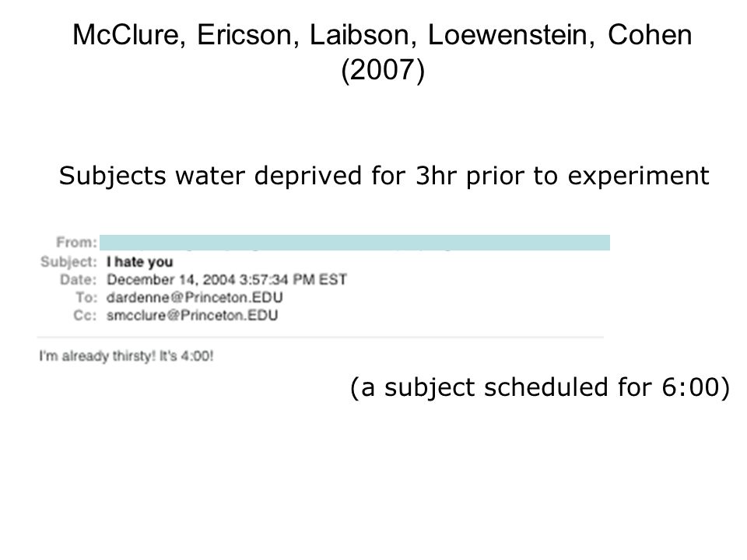
Task: Click the 'Subjects water deprived' sentence
Action: [x=384, y=177]
